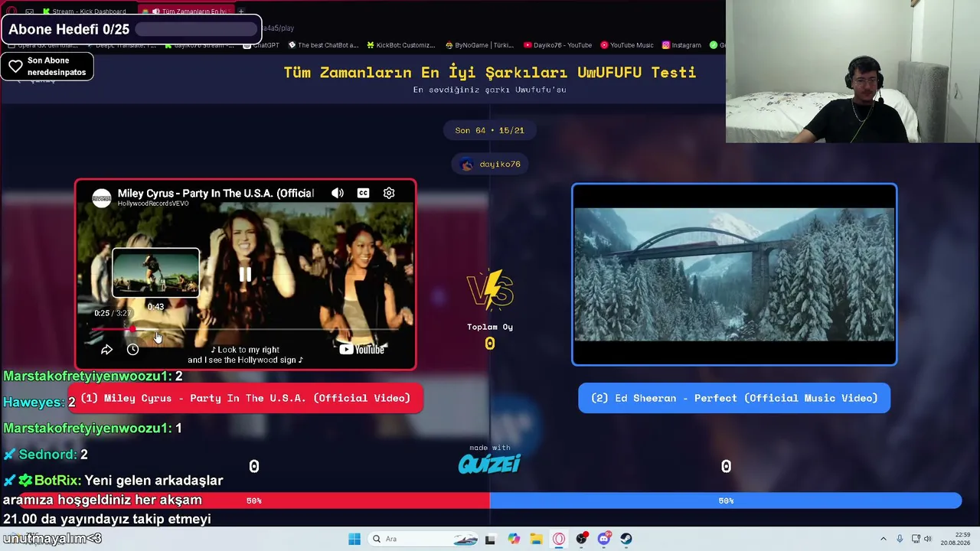Image resolution: width=980 pixels, height=551 pixels.
Task: Open the video on YouTube via logo
Action: tap(361, 350)
